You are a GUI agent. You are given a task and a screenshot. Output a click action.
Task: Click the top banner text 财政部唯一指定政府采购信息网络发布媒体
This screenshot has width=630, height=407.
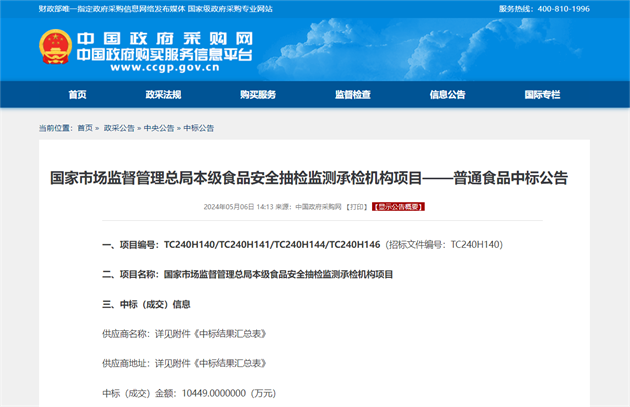[x=112, y=9]
